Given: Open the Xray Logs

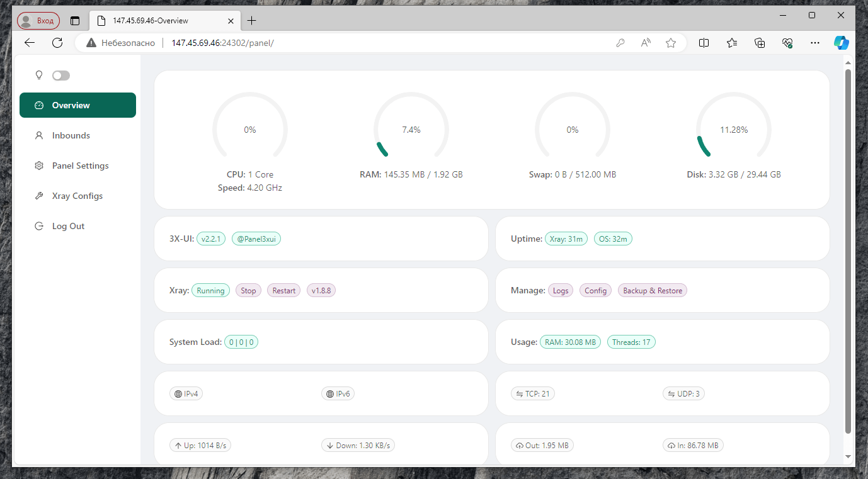Looking at the screenshot, I should [560, 290].
